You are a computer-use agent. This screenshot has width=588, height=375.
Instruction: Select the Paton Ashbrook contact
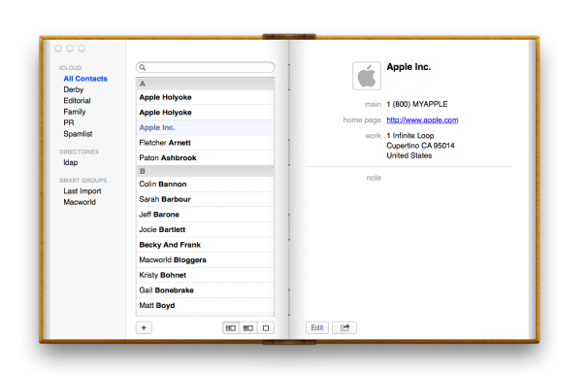click(205, 157)
